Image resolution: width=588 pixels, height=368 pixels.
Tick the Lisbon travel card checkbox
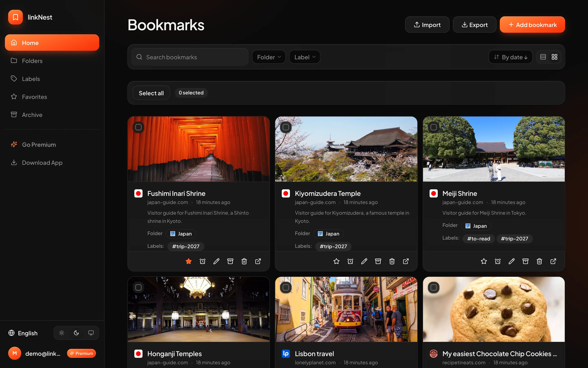point(286,287)
